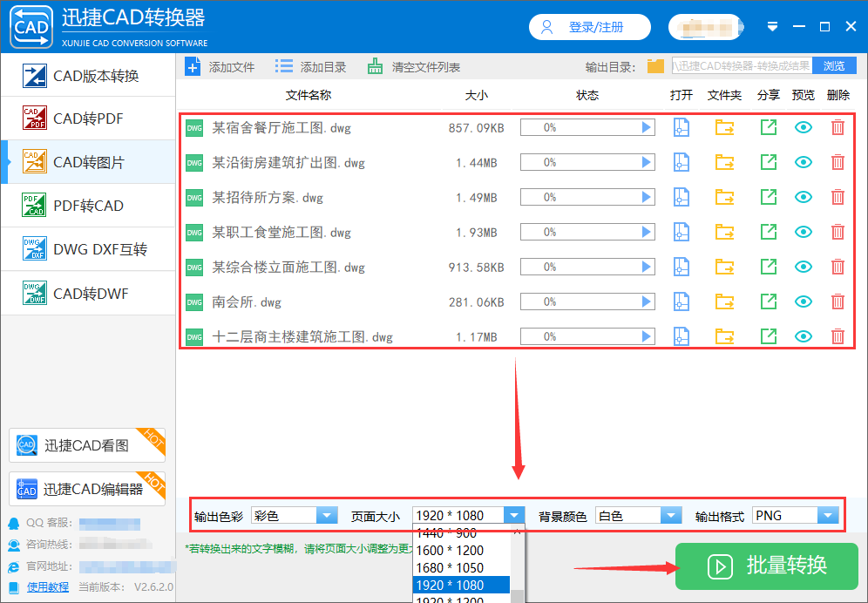The height and width of the screenshot is (603, 868).
Task: Delete 某宿舍餐厅施工图.dwg row
Action: pos(837,127)
